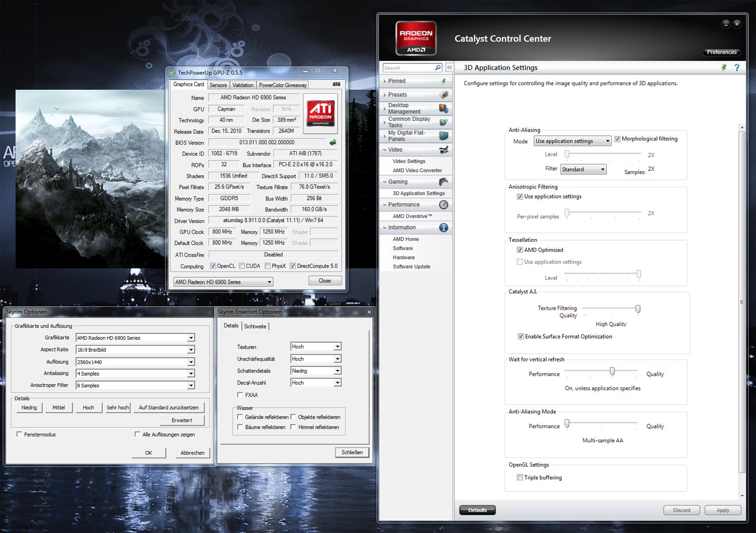Disable Morphological filtering checkbox
This screenshot has height=533, width=756.
pyautogui.click(x=617, y=139)
